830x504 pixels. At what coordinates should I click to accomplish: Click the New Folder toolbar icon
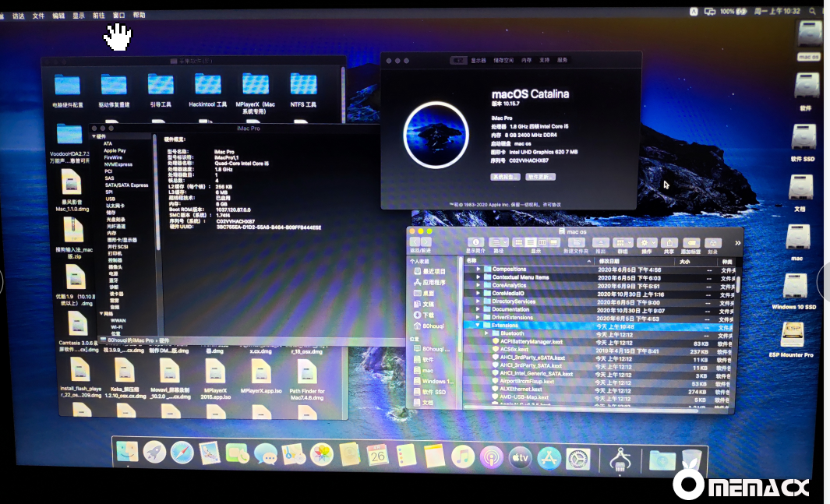click(x=575, y=243)
